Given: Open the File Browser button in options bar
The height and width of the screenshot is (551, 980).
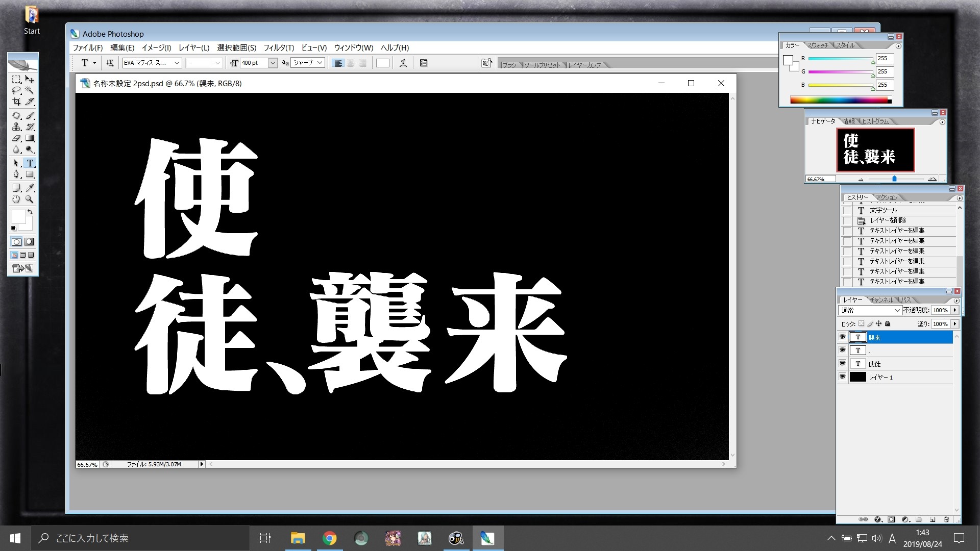Looking at the screenshot, I should click(x=487, y=63).
